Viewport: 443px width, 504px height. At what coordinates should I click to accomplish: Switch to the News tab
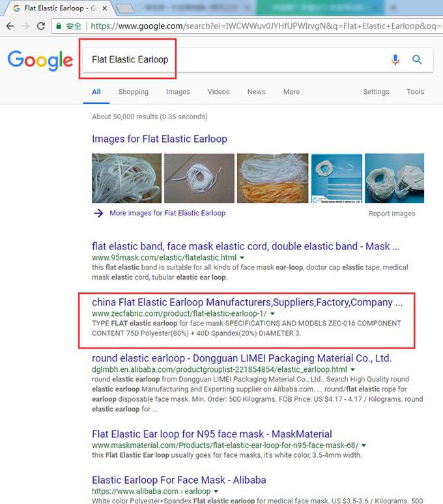[x=256, y=92]
